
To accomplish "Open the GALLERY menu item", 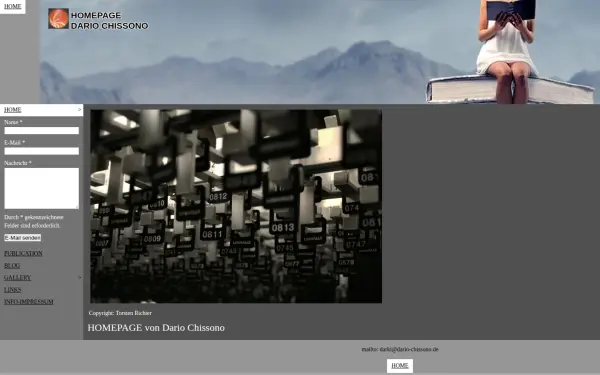I will [17, 277].
